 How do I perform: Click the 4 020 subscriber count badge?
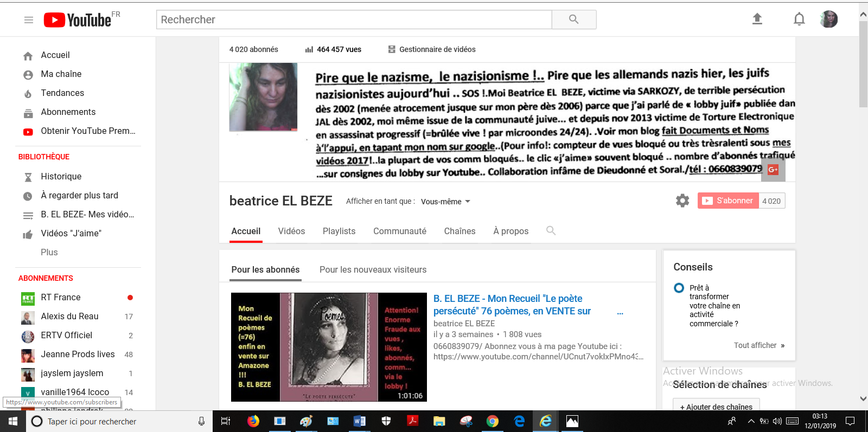point(772,201)
